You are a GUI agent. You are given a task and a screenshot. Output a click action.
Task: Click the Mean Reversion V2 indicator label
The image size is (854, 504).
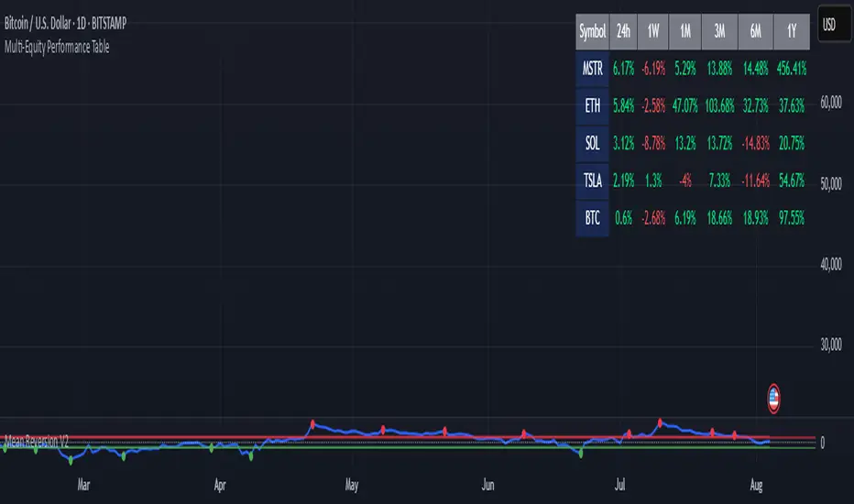[x=35, y=443]
